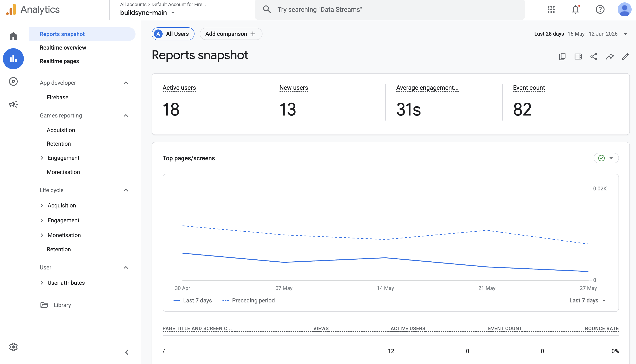The height and width of the screenshot is (364, 636).
Task: Open the data quality check dropdown
Action: point(606,158)
